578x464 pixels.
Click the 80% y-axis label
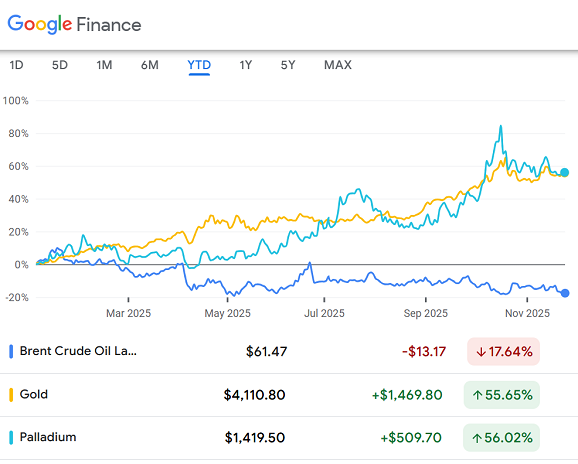(x=18, y=133)
